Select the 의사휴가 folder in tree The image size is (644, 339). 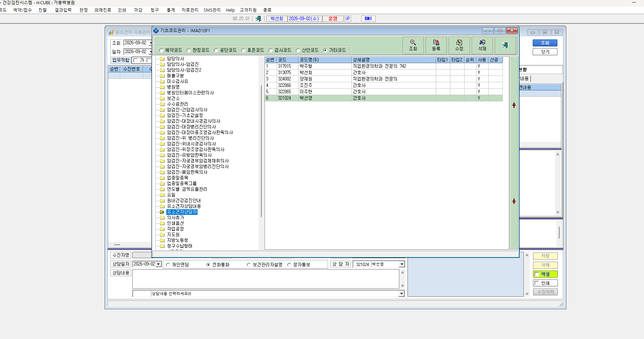point(176,217)
